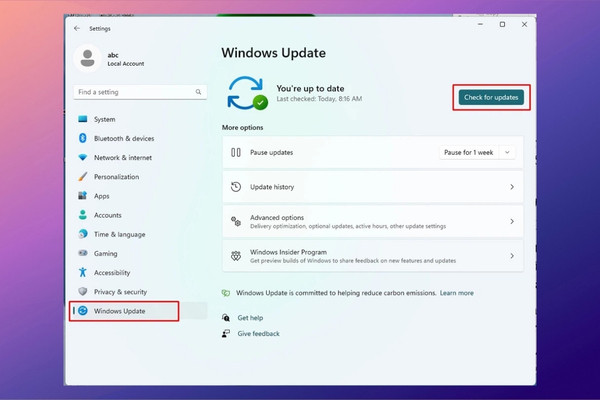Click the Time & language globe icon

[83, 234]
